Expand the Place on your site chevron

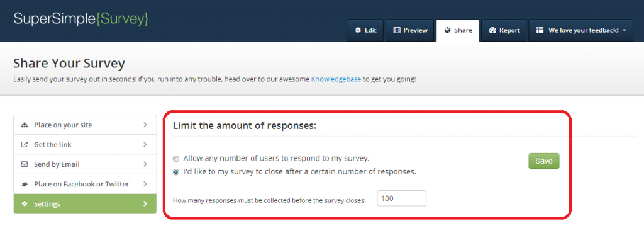click(145, 125)
